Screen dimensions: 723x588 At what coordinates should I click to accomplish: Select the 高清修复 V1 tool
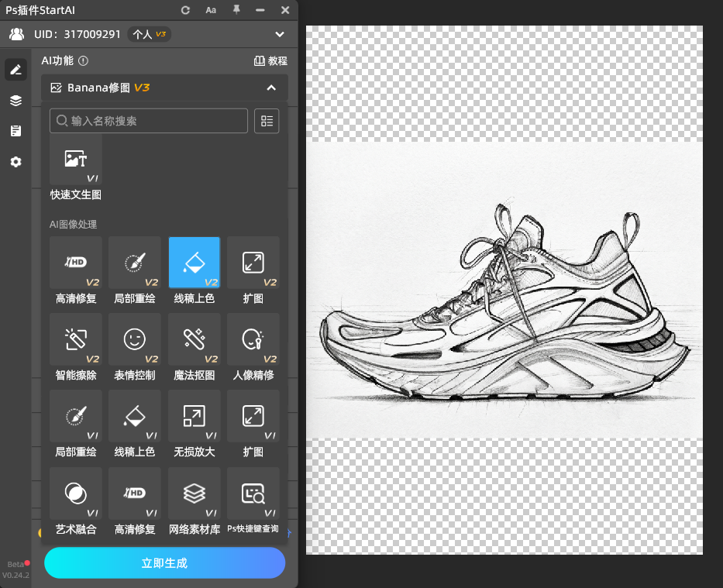(135, 502)
